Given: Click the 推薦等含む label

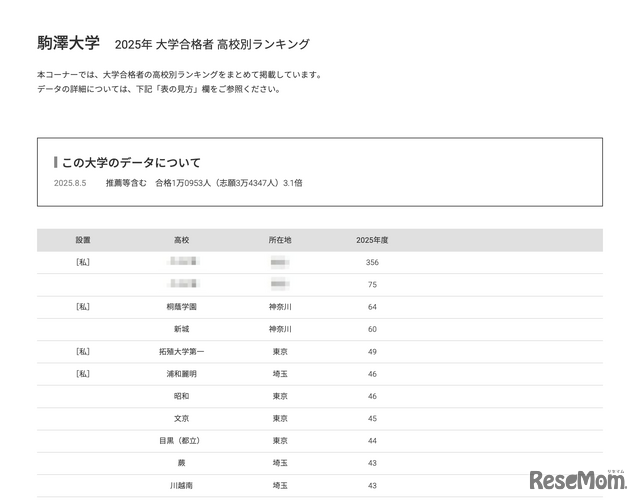Looking at the screenshot, I should (126, 183).
